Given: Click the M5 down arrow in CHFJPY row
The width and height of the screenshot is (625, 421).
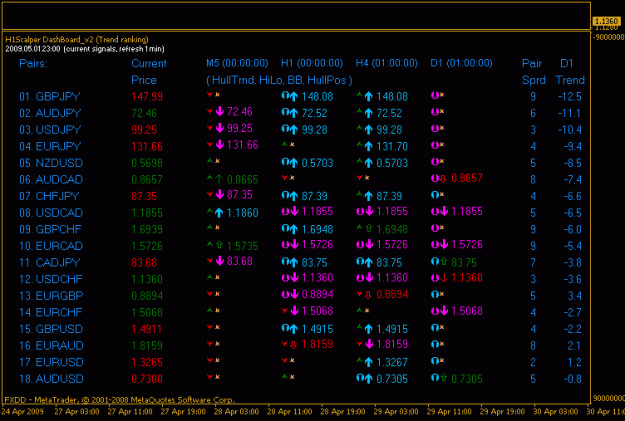Looking at the screenshot, I should pyautogui.click(x=220, y=195).
